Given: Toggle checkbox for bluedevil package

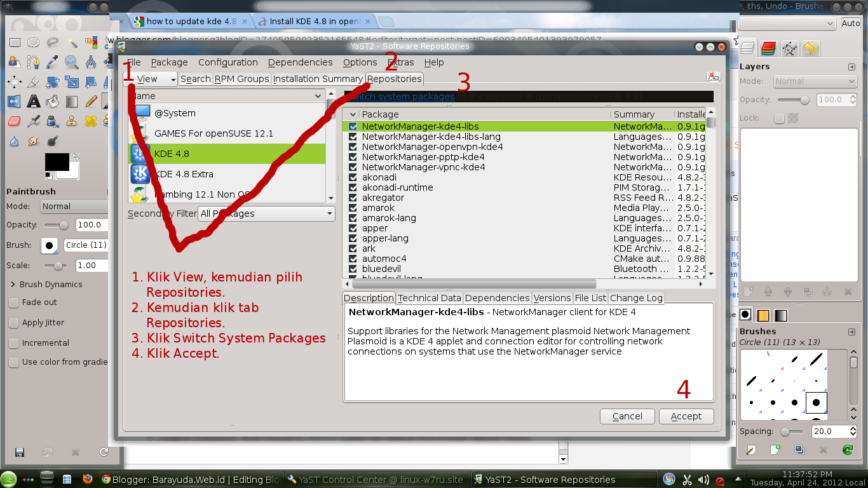Looking at the screenshot, I should [x=353, y=269].
